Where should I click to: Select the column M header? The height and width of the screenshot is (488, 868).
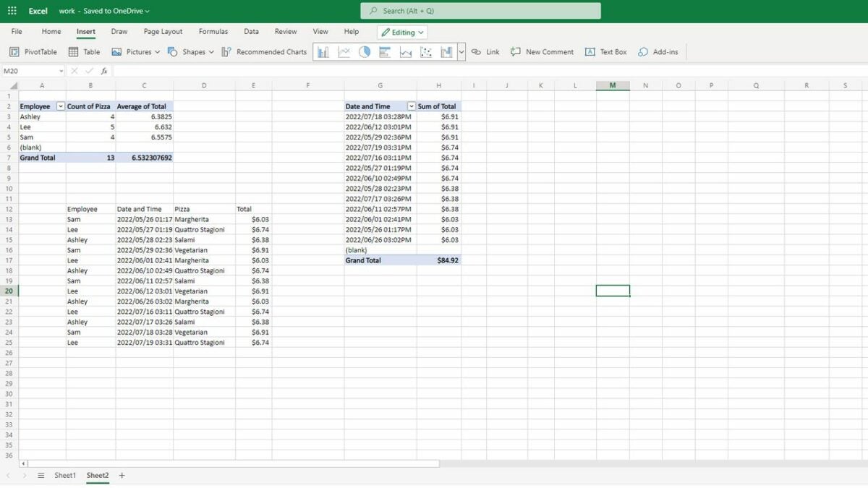tap(613, 85)
